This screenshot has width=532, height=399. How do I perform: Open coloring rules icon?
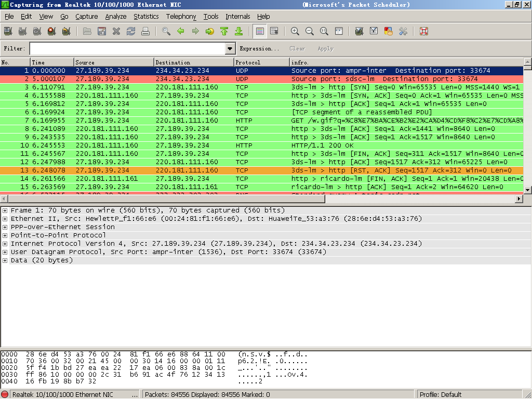(x=389, y=31)
